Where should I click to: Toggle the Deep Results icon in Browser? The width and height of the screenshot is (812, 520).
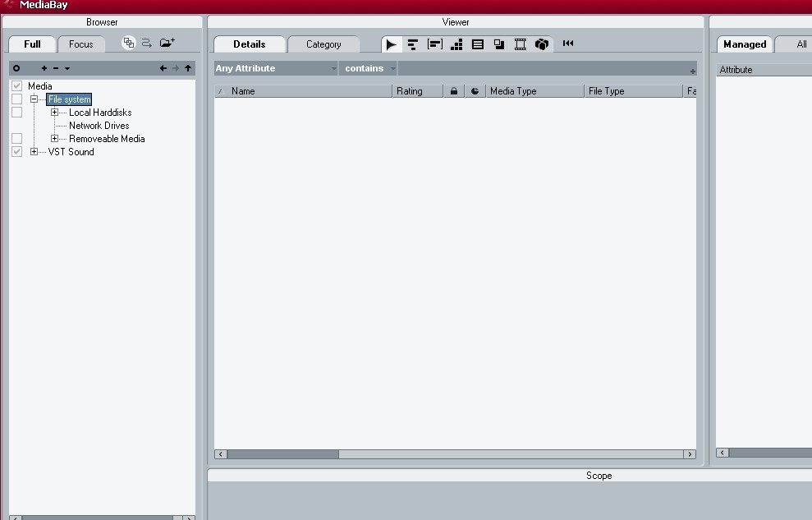coord(128,43)
